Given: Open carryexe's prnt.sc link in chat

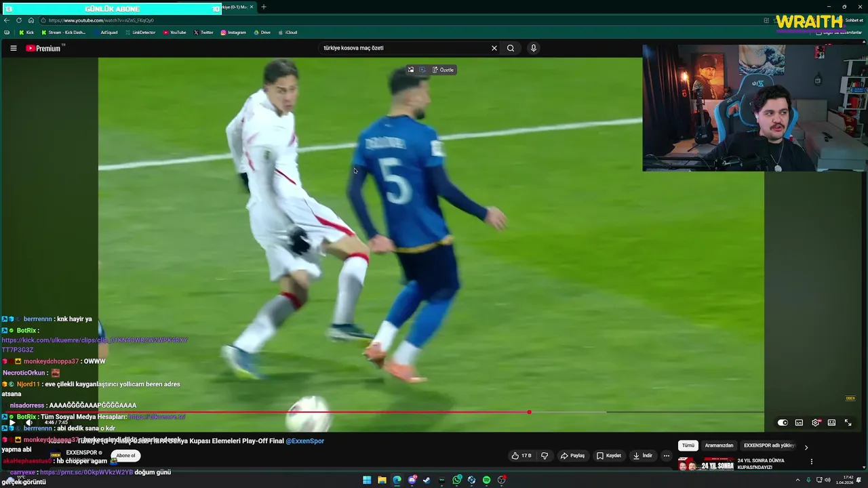Looking at the screenshot, I should tap(87, 472).
